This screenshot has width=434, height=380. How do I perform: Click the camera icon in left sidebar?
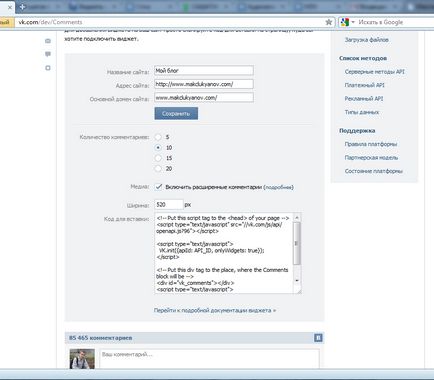[x=48, y=41]
